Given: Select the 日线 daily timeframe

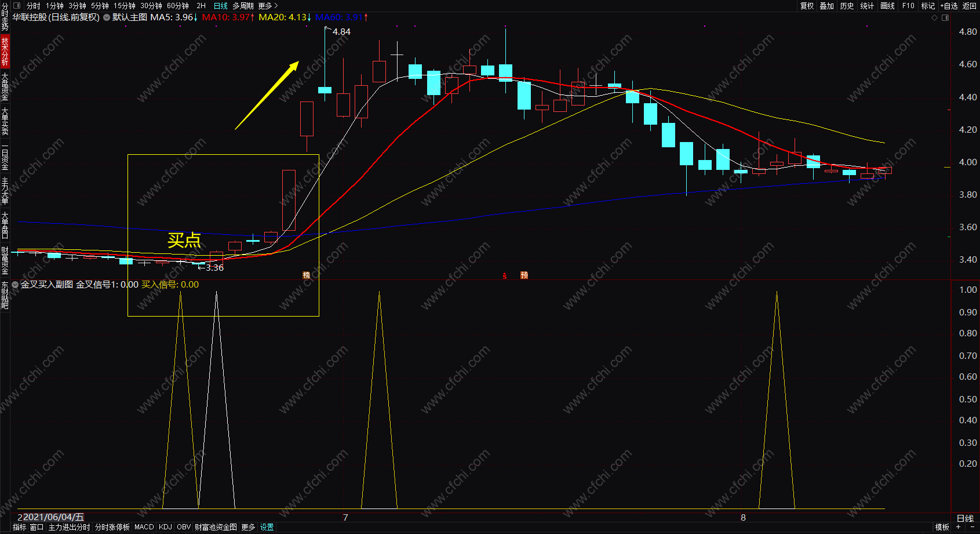Looking at the screenshot, I should 221,6.
